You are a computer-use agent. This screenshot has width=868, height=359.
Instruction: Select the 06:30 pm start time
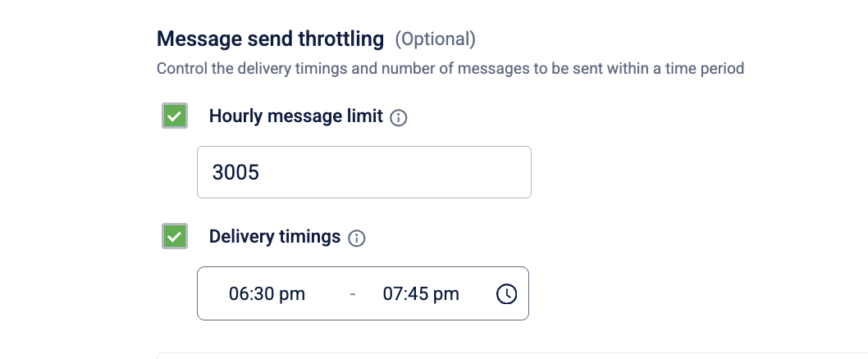pos(267,293)
